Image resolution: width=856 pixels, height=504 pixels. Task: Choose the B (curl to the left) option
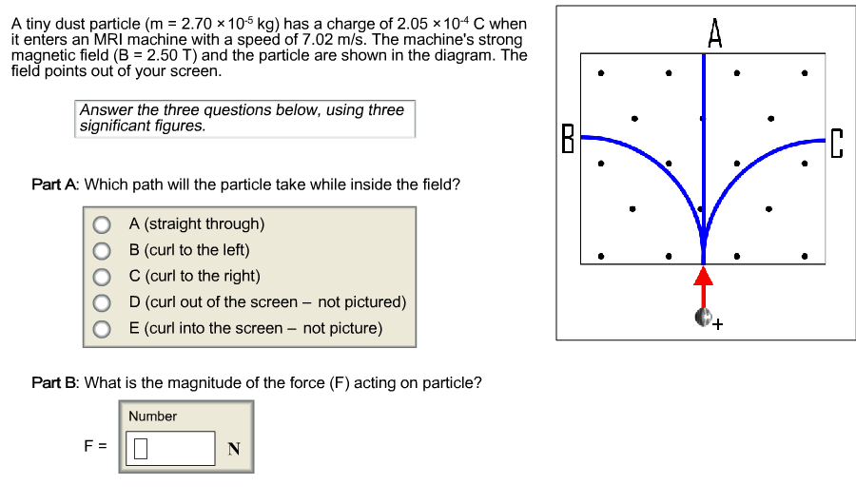[102, 251]
